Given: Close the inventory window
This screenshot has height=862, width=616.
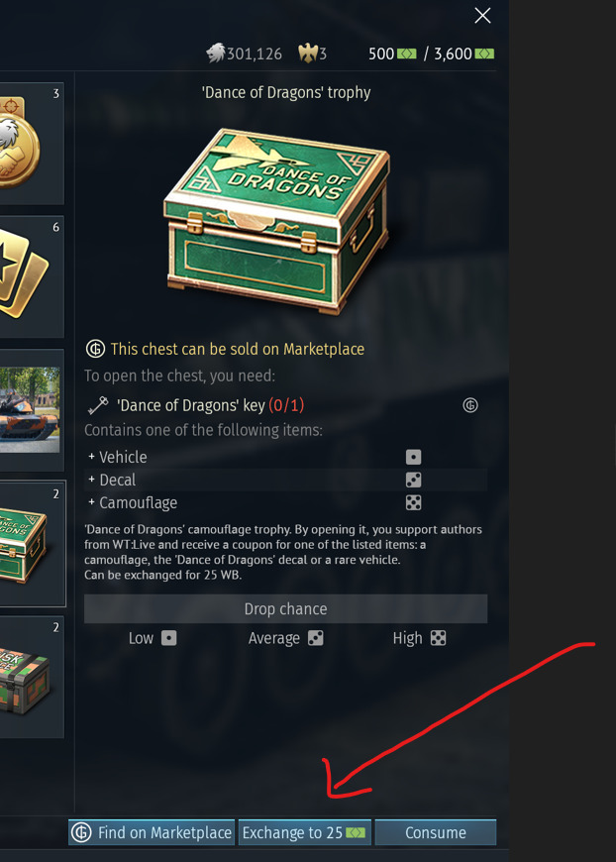Looking at the screenshot, I should tap(482, 16).
